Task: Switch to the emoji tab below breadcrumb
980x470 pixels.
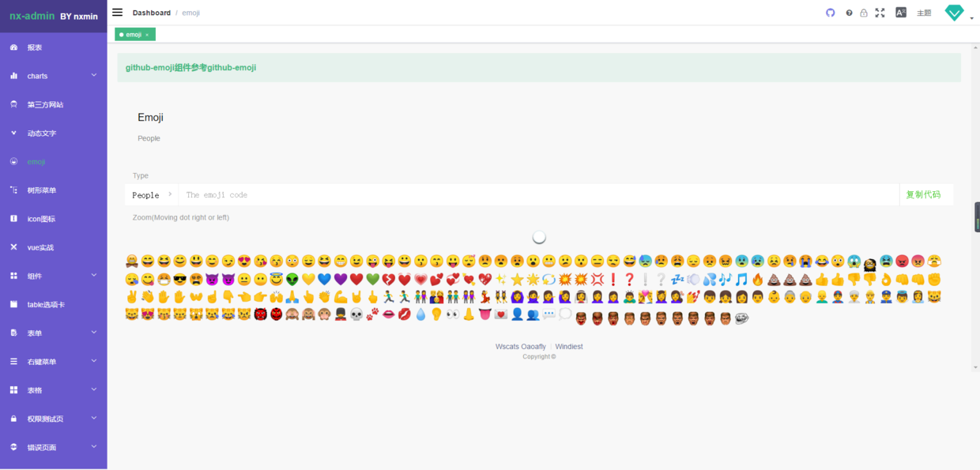Action: click(x=133, y=34)
